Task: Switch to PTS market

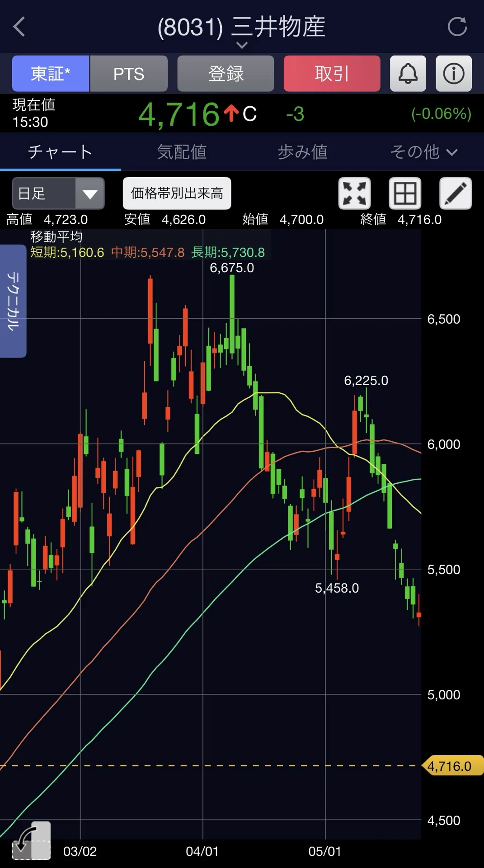Action: 129,74
